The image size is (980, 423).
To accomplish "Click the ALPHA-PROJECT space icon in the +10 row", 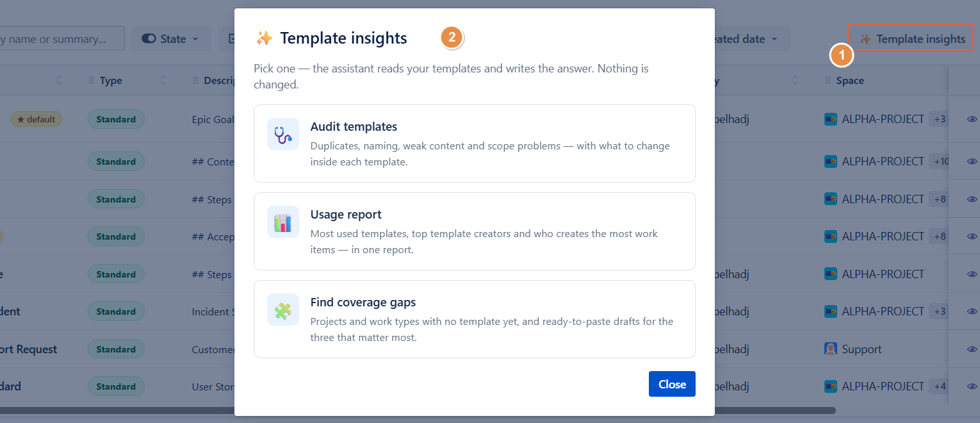I will coord(831,162).
